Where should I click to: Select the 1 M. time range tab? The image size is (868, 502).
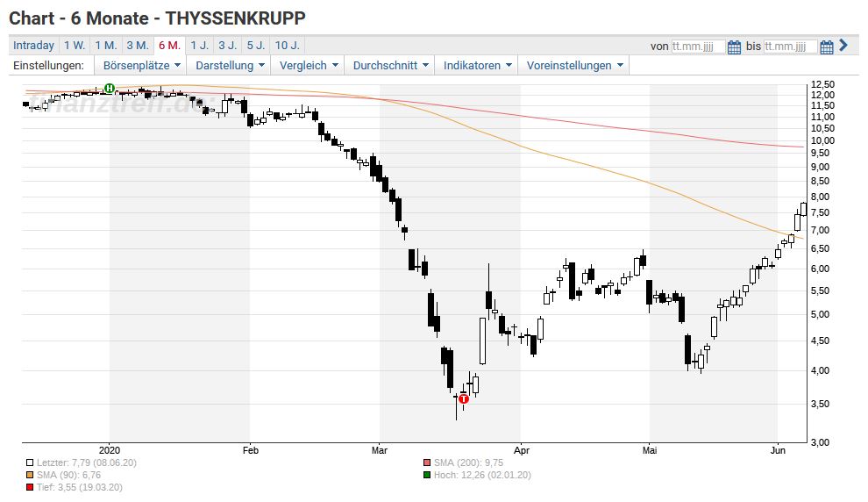pos(105,46)
